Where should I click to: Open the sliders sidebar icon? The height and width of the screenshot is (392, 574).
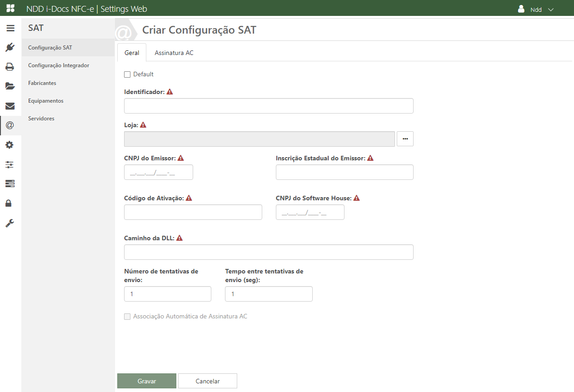tap(10, 164)
